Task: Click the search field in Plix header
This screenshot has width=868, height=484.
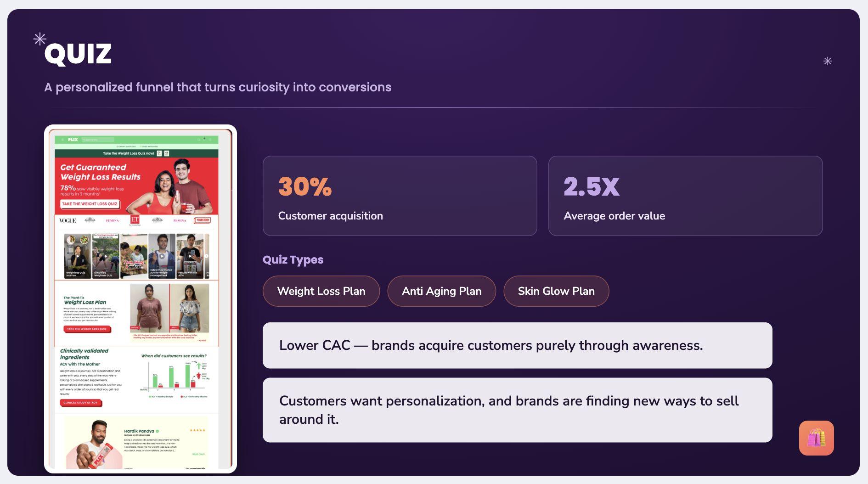Action: click(x=97, y=140)
